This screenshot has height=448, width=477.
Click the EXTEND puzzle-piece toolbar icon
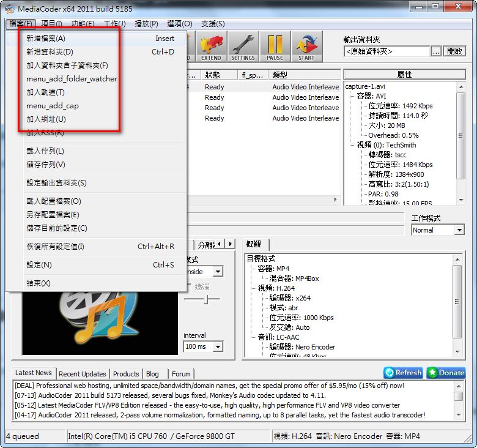point(211,47)
